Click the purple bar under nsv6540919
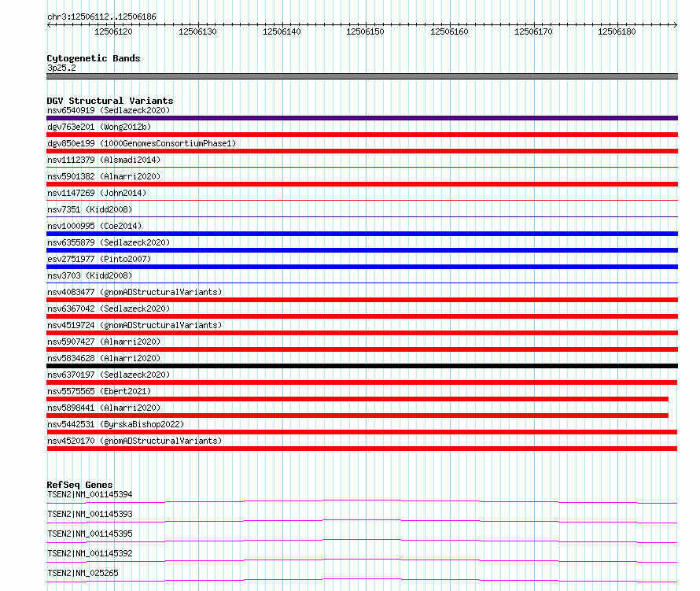Screen dimensions: 700x591 coord(362,118)
